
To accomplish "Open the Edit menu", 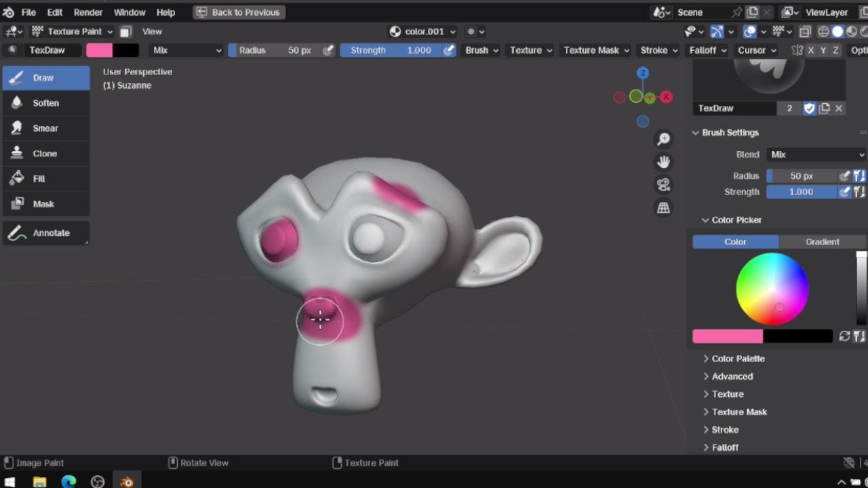I will [x=55, y=12].
